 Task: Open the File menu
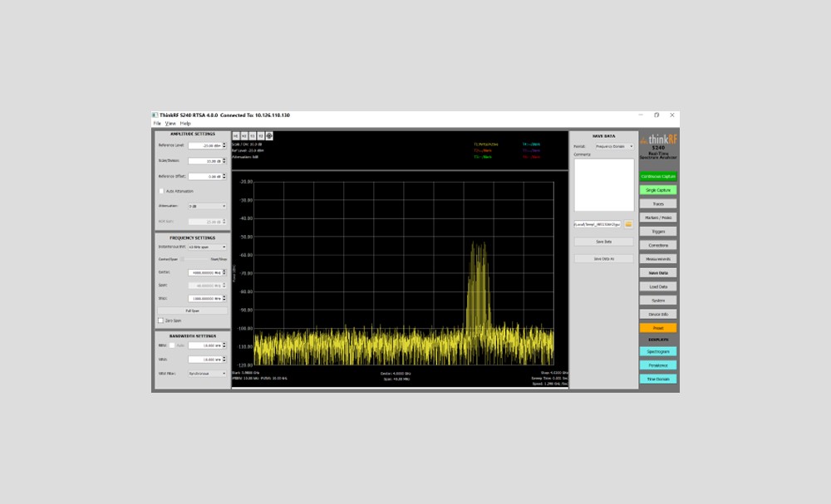(x=157, y=123)
